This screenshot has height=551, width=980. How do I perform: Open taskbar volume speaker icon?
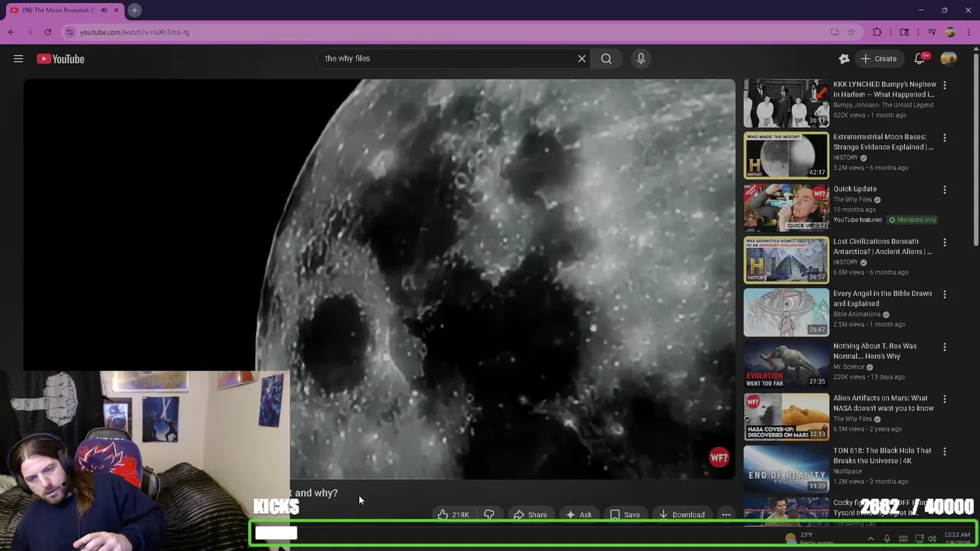tap(932, 539)
